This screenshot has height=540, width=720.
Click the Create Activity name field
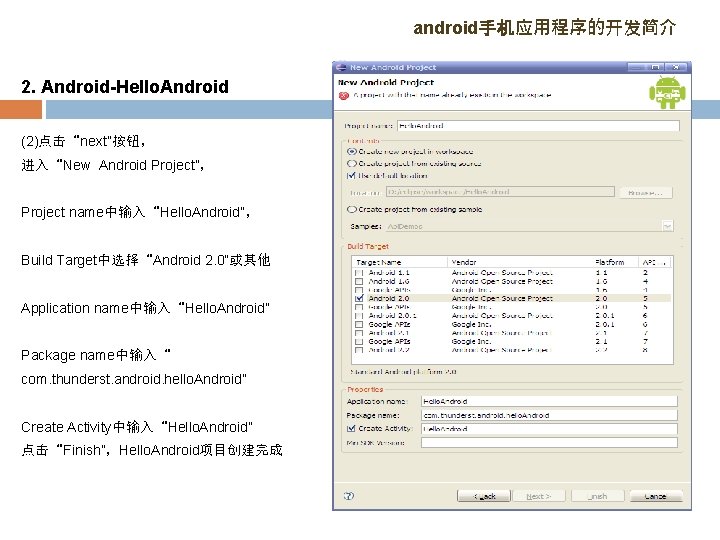(x=549, y=429)
